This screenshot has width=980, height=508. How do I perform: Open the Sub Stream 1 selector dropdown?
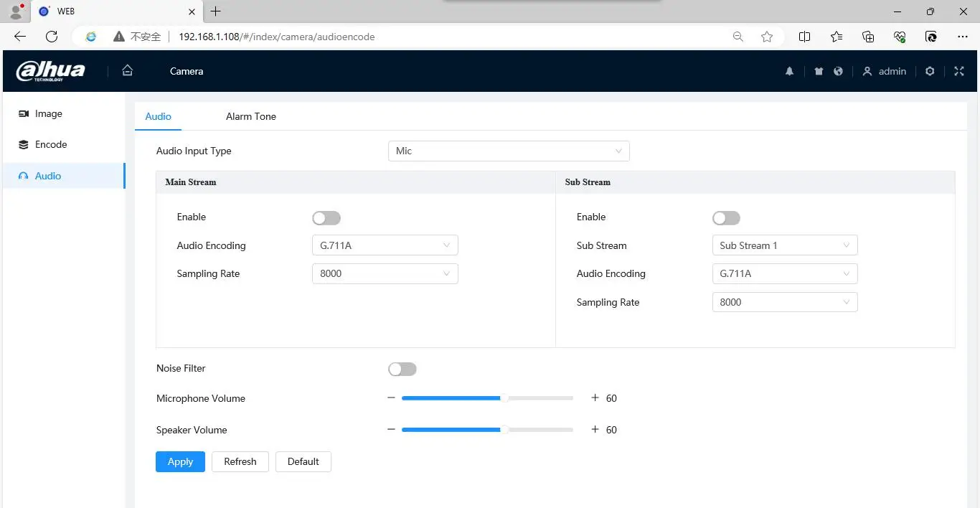point(784,245)
